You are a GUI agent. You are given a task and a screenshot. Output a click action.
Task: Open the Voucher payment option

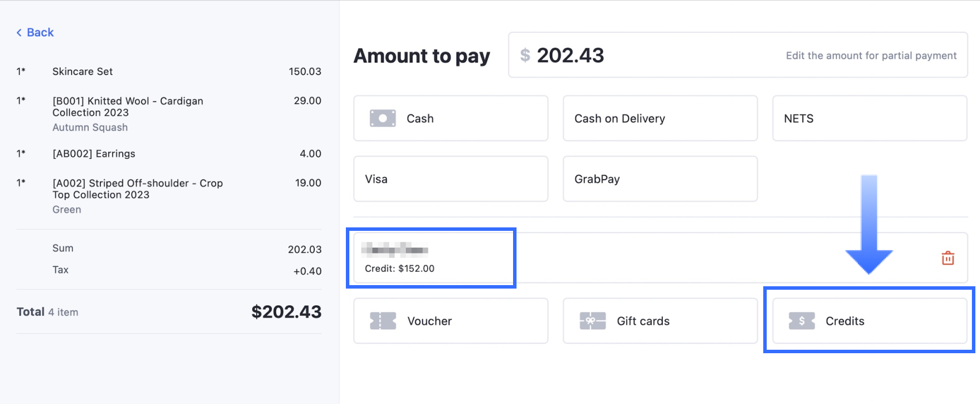tap(450, 321)
